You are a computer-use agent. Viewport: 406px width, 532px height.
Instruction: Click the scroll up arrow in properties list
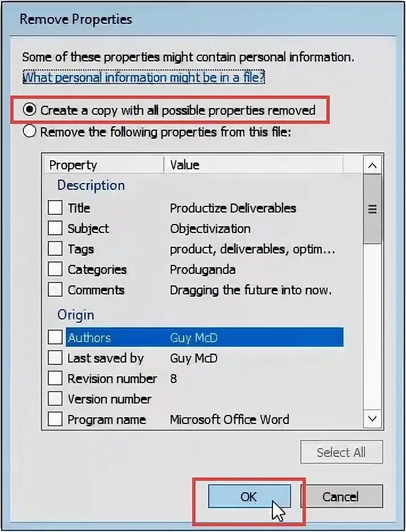[x=372, y=165]
